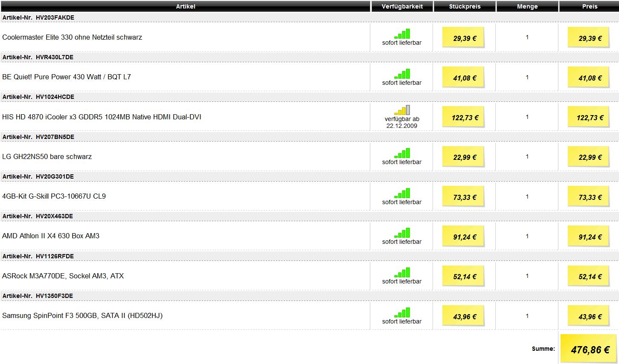The width and height of the screenshot is (619, 364).
Task: Click the Artikel column header
Action: tap(185, 6)
